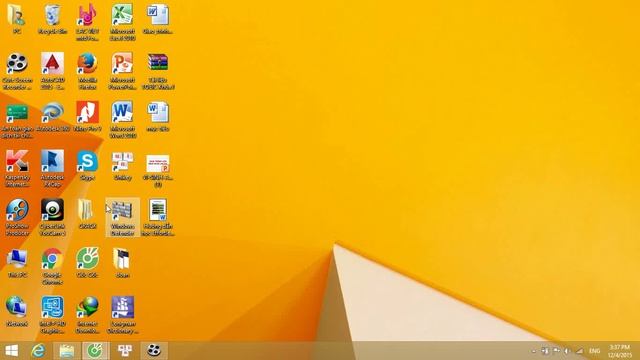Open Internet Download Manager shortcut

click(87, 315)
